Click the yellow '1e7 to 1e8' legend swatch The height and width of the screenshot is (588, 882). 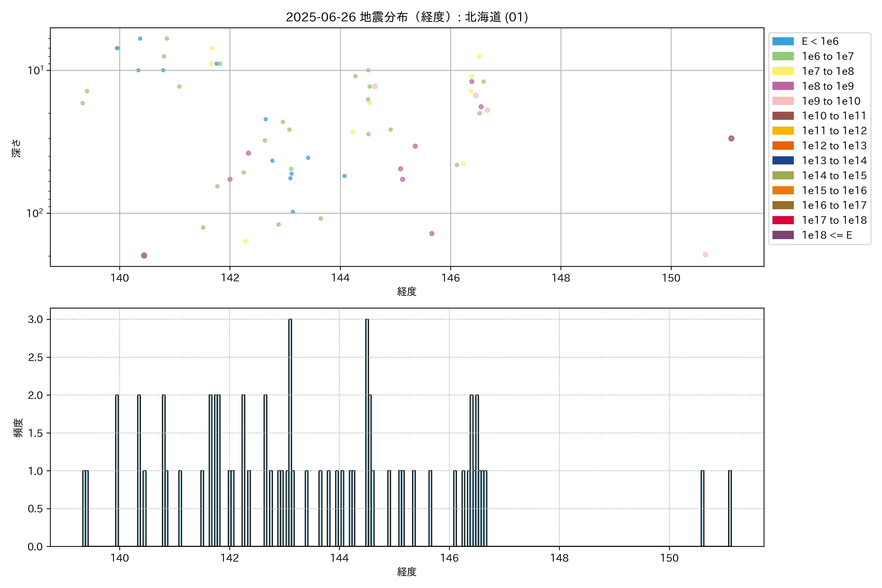click(x=783, y=71)
